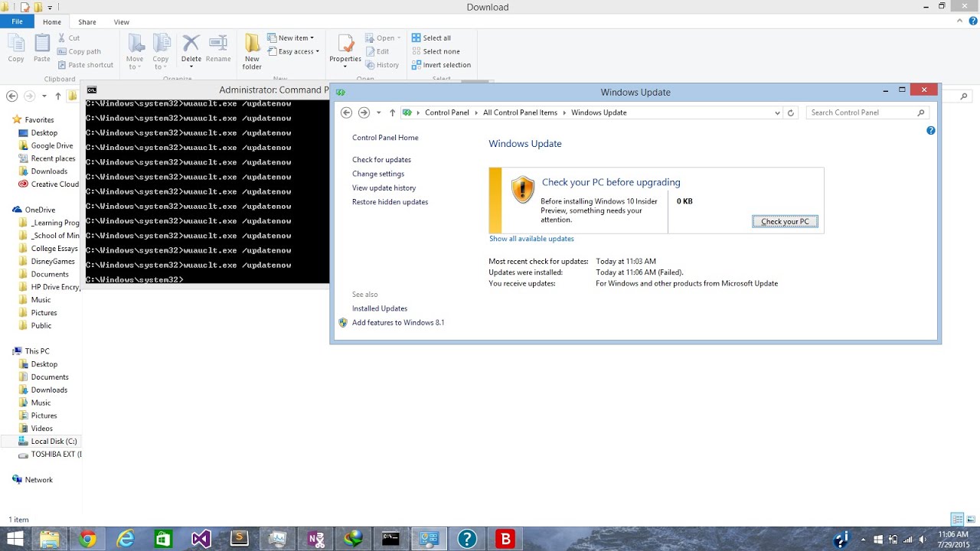Click the Cut command in ribbon
Viewport: 980px width, 551px height.
(68, 37)
